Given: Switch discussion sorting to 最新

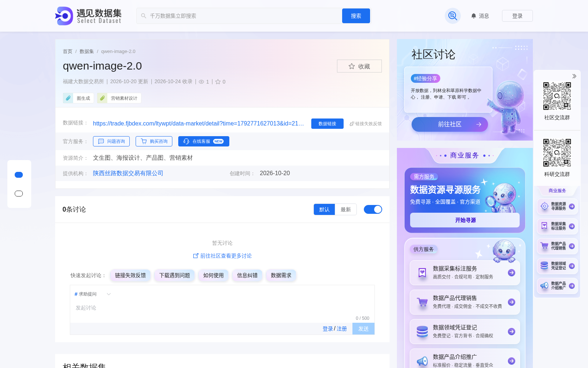Looking at the screenshot, I should 346,209.
